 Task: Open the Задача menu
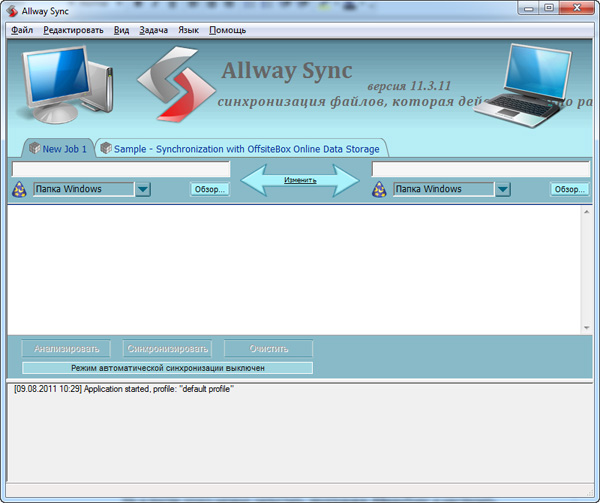(x=153, y=31)
